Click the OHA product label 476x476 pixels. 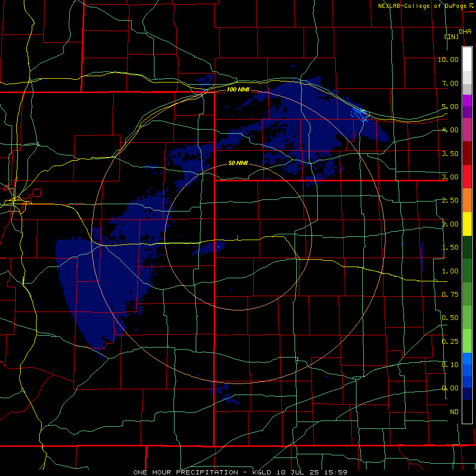465,32
